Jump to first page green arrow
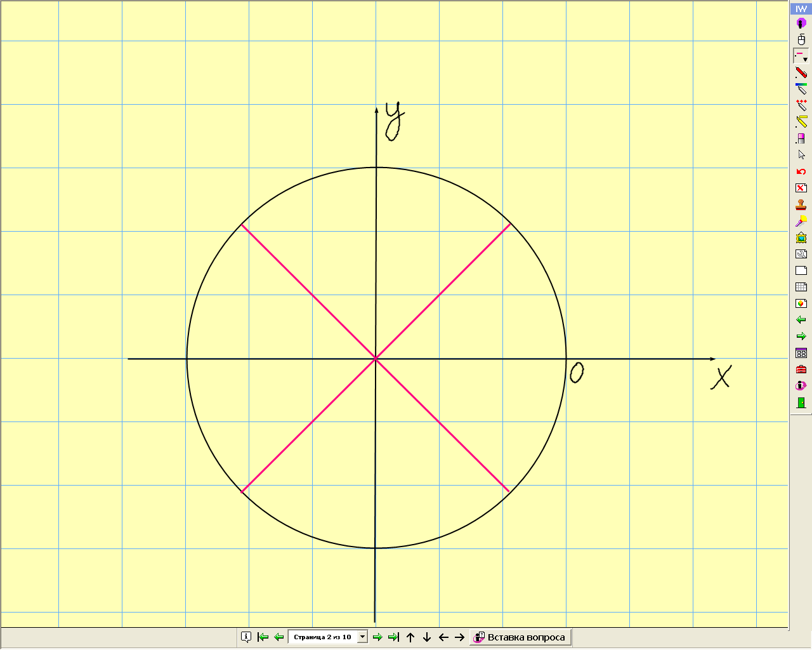 pyautogui.click(x=263, y=637)
